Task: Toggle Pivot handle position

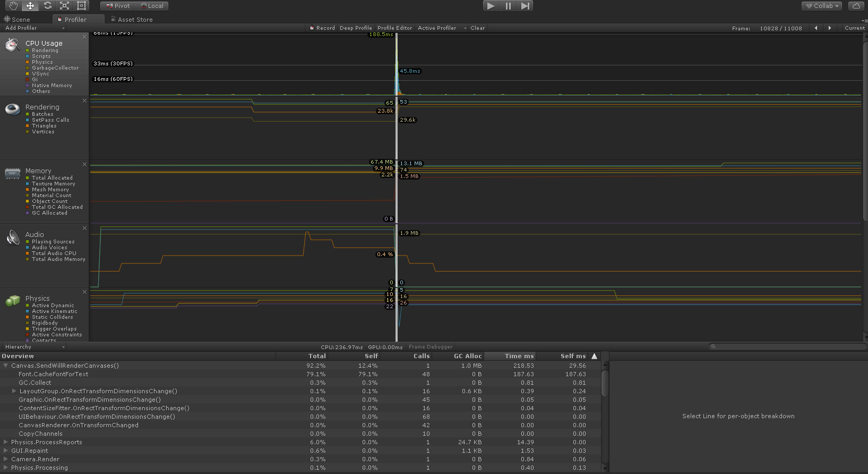Action: pyautogui.click(x=117, y=6)
